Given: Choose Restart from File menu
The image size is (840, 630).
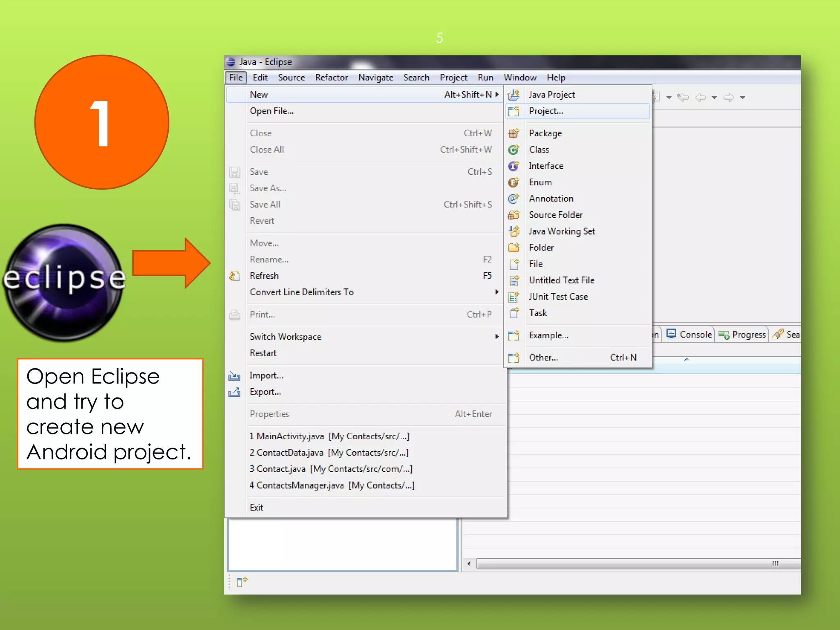Looking at the screenshot, I should [365, 353].
